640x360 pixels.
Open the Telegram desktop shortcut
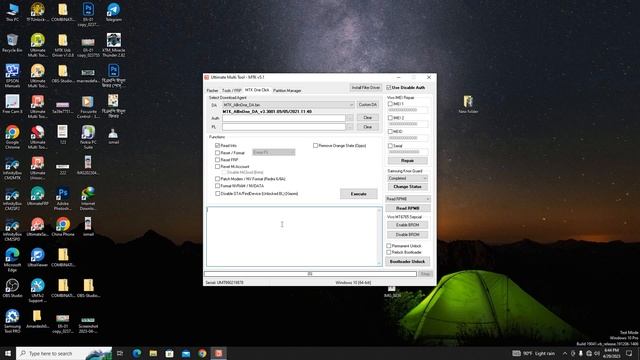click(113, 11)
